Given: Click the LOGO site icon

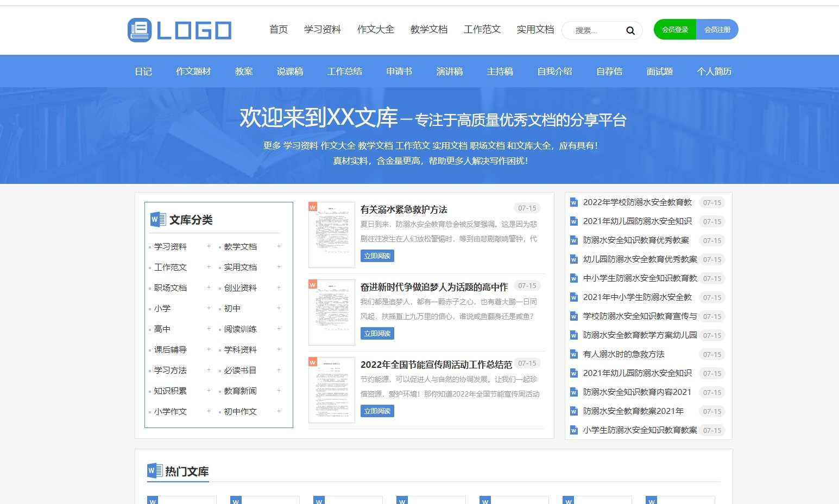Looking at the screenshot, I should [140, 30].
